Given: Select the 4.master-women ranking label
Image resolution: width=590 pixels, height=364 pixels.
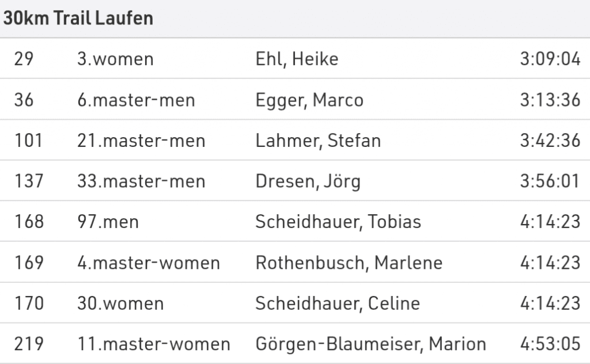Looking at the screenshot, I should (x=149, y=263).
